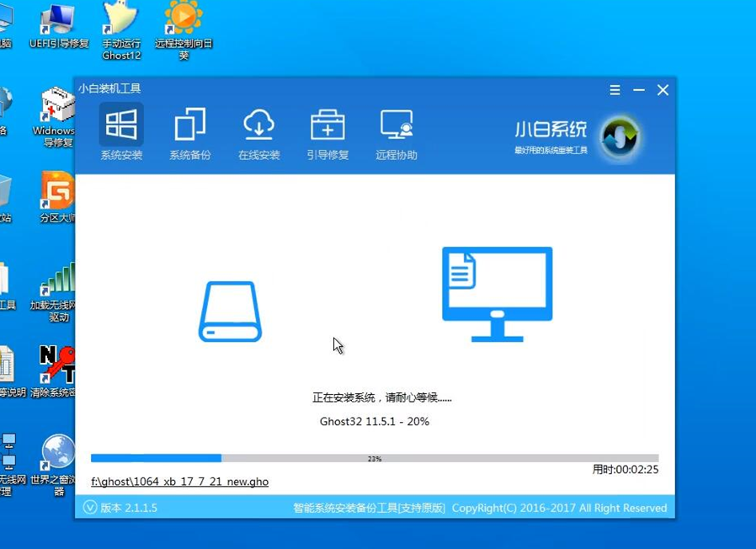Start 远程协助 (Remote Assistance)
The height and width of the screenshot is (549, 756).
pos(396,132)
